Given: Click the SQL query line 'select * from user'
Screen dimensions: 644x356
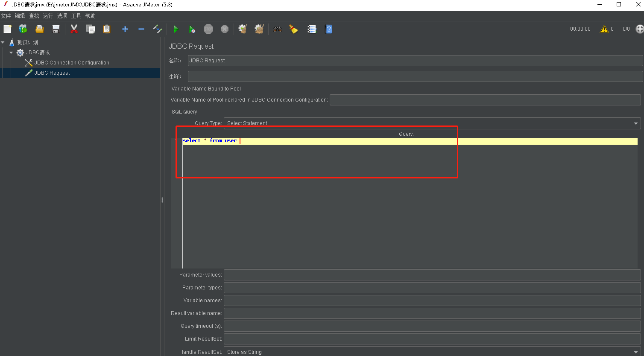Looking at the screenshot, I should pyautogui.click(x=210, y=141).
